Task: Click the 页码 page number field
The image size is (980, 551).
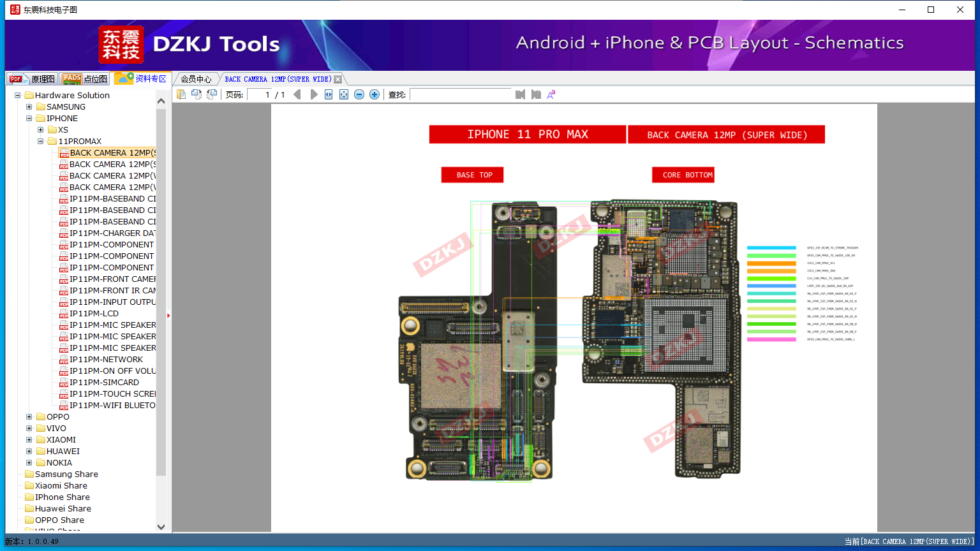Action: pos(259,94)
